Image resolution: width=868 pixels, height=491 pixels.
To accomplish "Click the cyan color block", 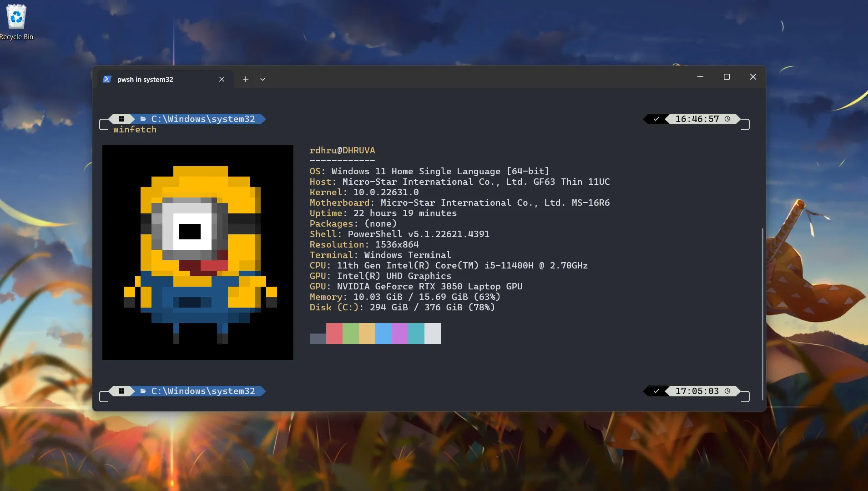I will tap(416, 334).
